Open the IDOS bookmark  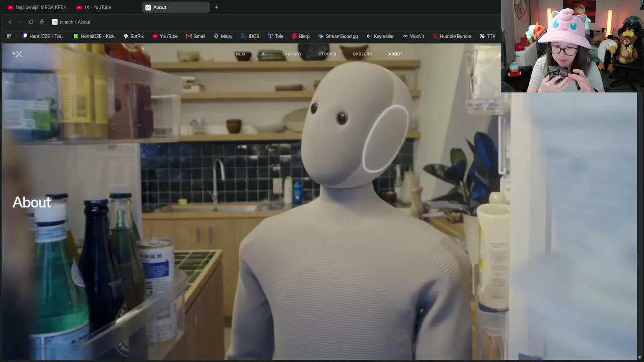tap(250, 36)
